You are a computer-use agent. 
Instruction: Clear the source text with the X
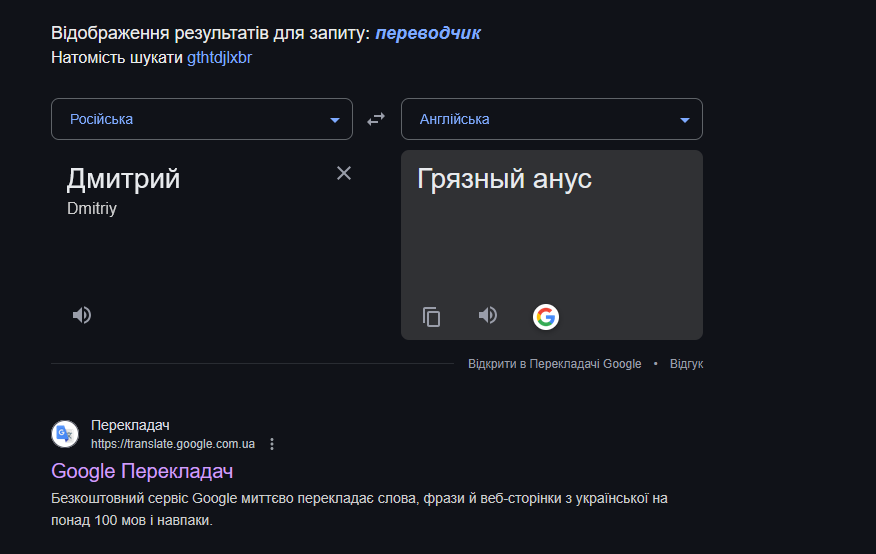344,173
